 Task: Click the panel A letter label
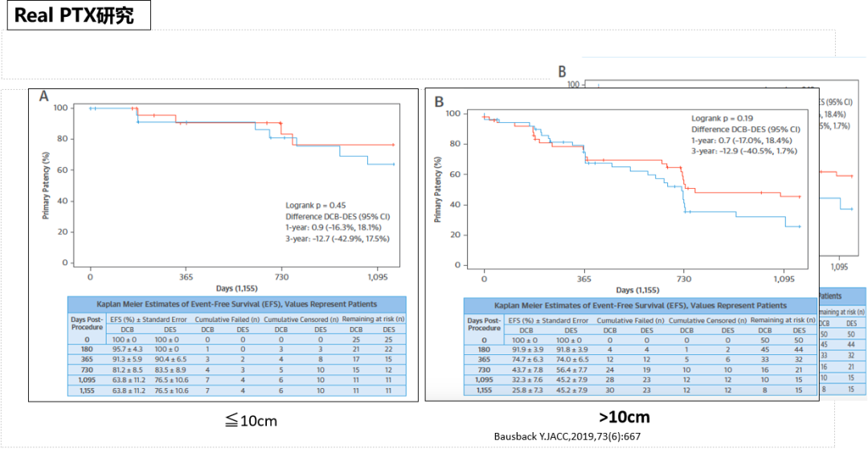pyautogui.click(x=45, y=97)
